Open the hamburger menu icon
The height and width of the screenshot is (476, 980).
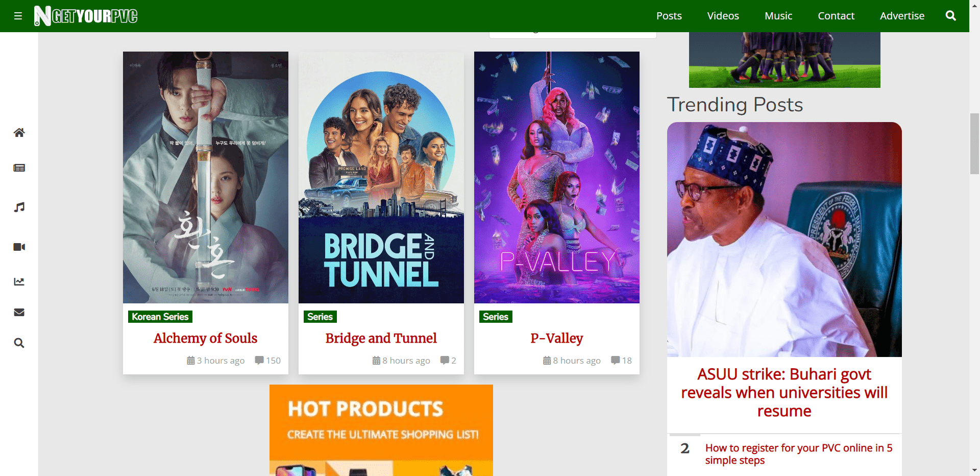[18, 16]
